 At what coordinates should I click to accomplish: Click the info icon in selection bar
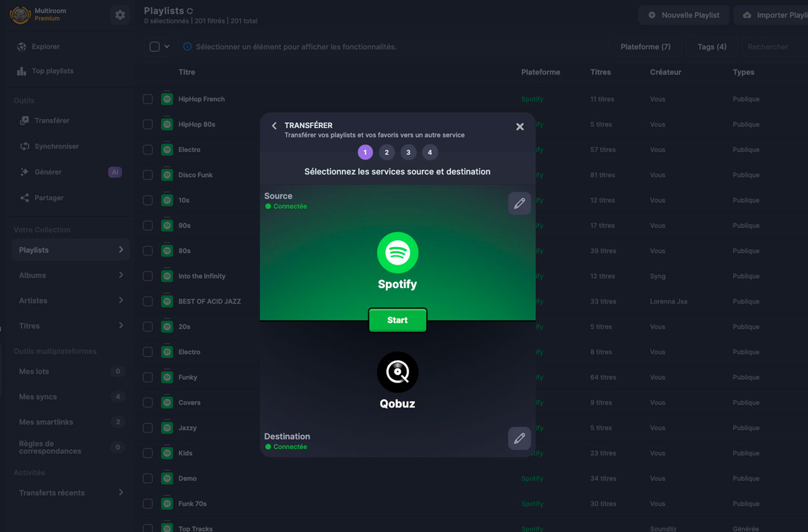[187, 47]
